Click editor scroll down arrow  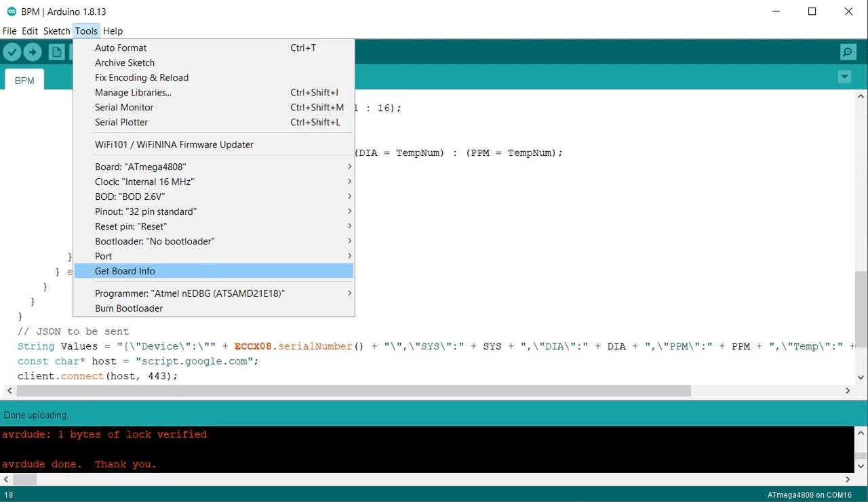tap(861, 378)
